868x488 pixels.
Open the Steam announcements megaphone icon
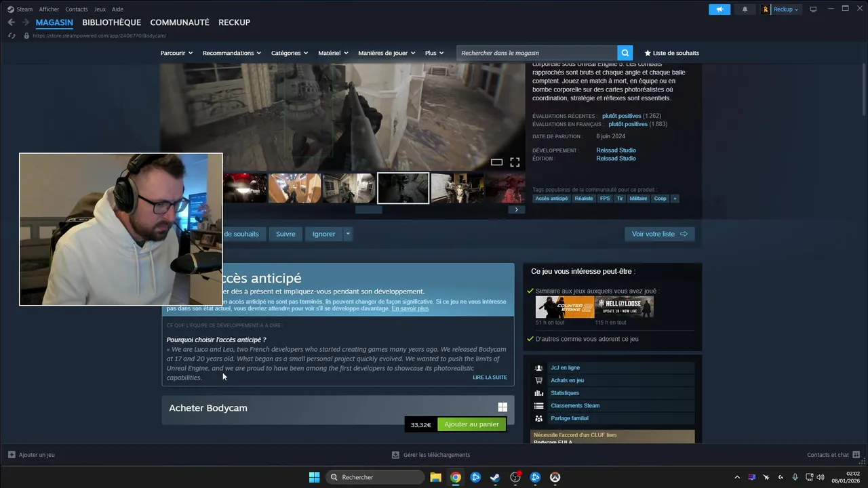coord(719,9)
